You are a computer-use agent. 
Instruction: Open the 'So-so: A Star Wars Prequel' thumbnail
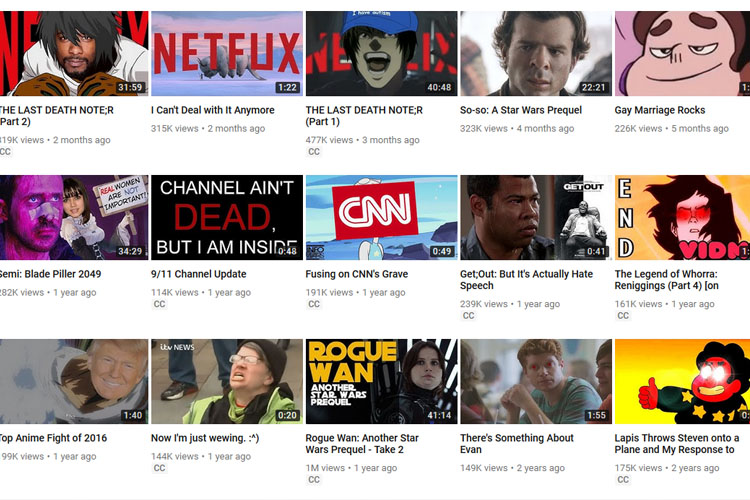tap(536, 54)
